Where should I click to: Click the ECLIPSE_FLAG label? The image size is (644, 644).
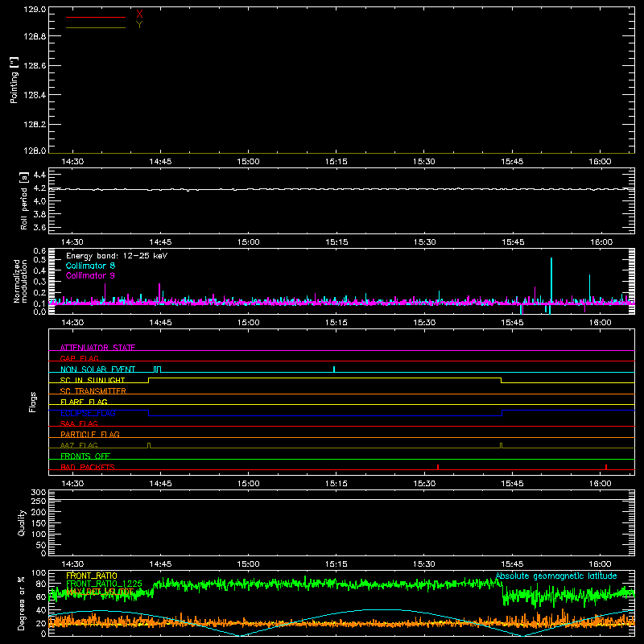coord(88,413)
